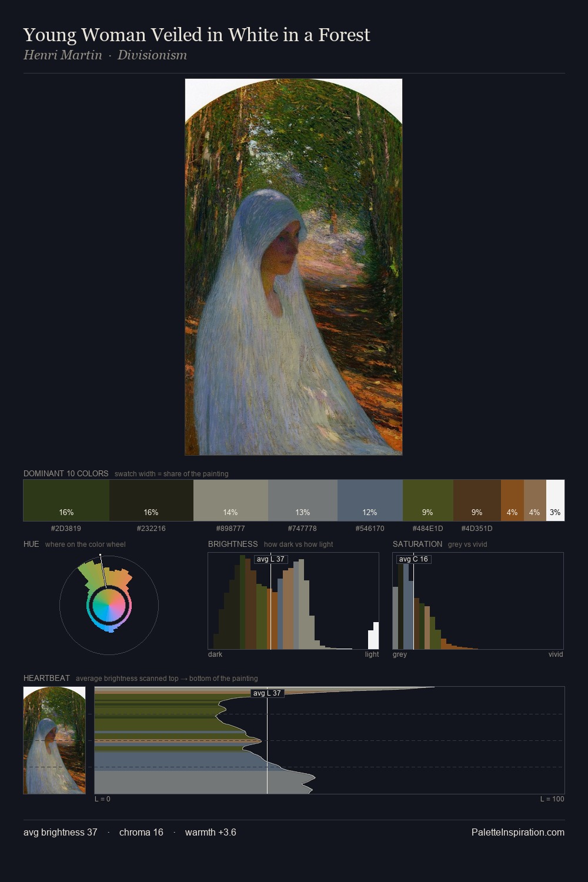Click the DOMINANT 10 COLORS heading

tap(66, 473)
